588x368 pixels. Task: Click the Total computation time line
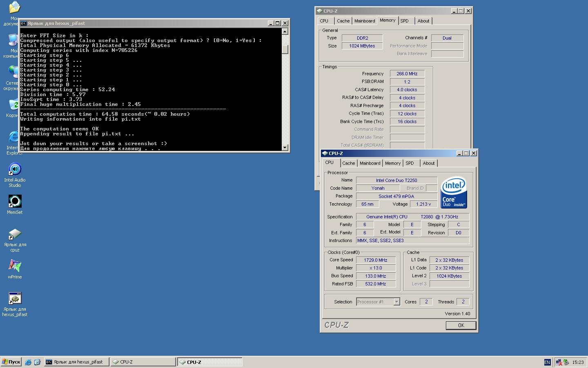[x=105, y=114]
